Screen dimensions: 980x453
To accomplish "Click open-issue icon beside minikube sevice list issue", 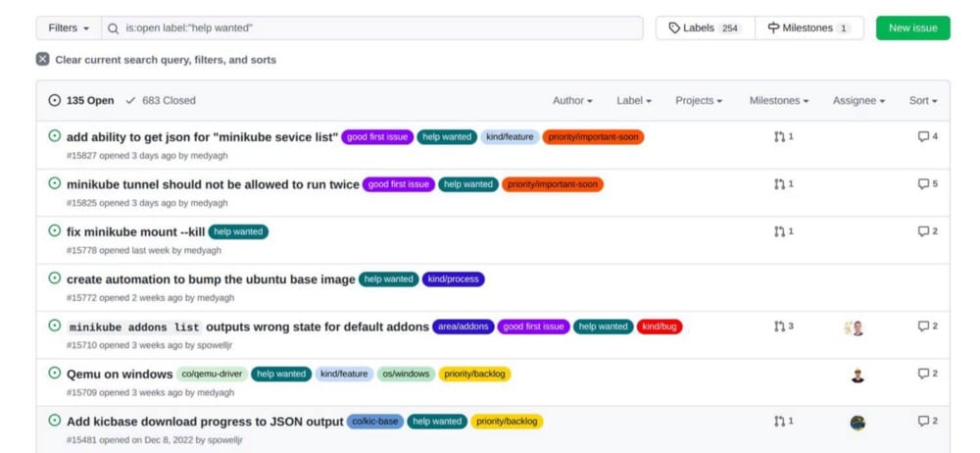I will click(55, 135).
